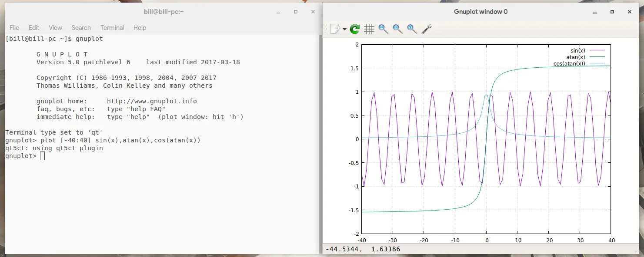Maximize the Gnuplot window 0

click(x=612, y=12)
